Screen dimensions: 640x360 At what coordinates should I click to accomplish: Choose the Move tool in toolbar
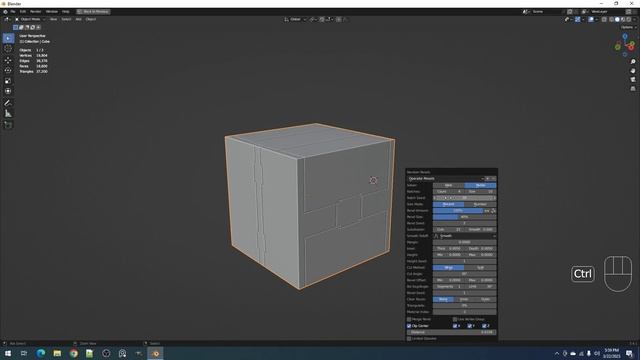(x=8, y=60)
